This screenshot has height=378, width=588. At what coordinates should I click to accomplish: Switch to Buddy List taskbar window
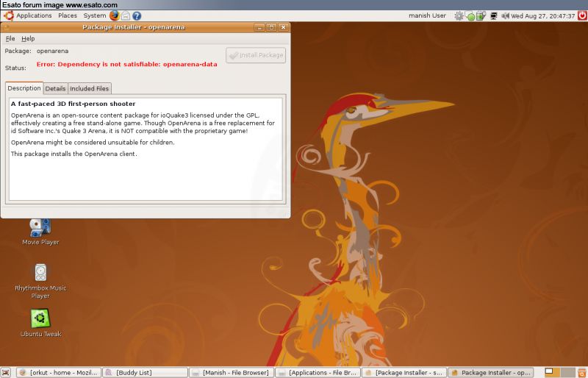(145, 372)
